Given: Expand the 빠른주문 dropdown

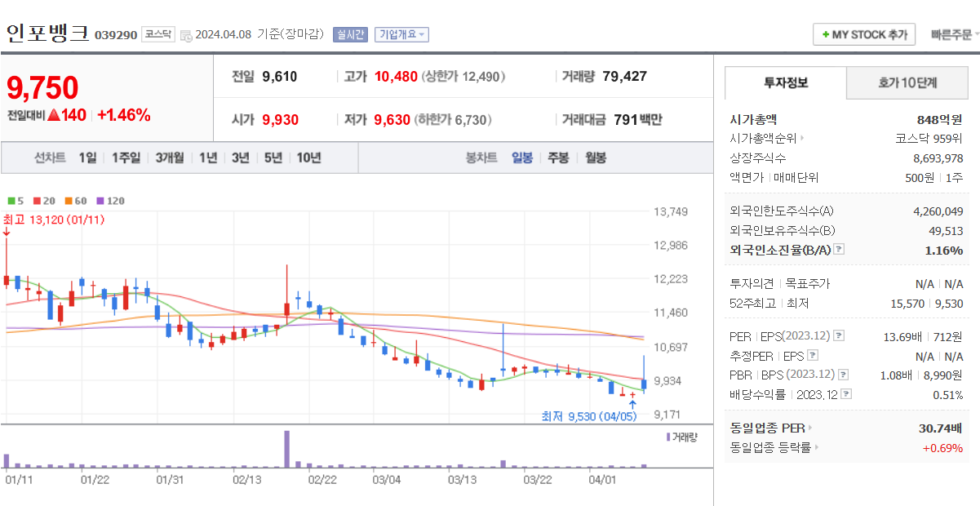Looking at the screenshot, I should [x=955, y=34].
